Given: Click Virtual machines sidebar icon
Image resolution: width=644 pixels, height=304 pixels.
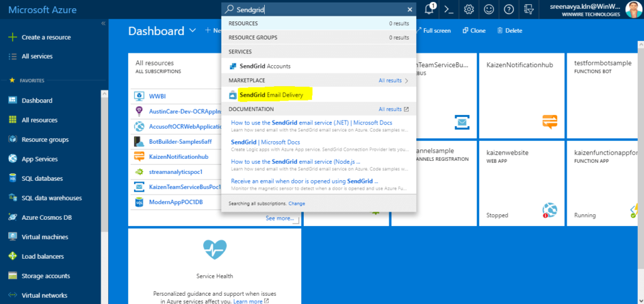Looking at the screenshot, I should pos(13,237).
